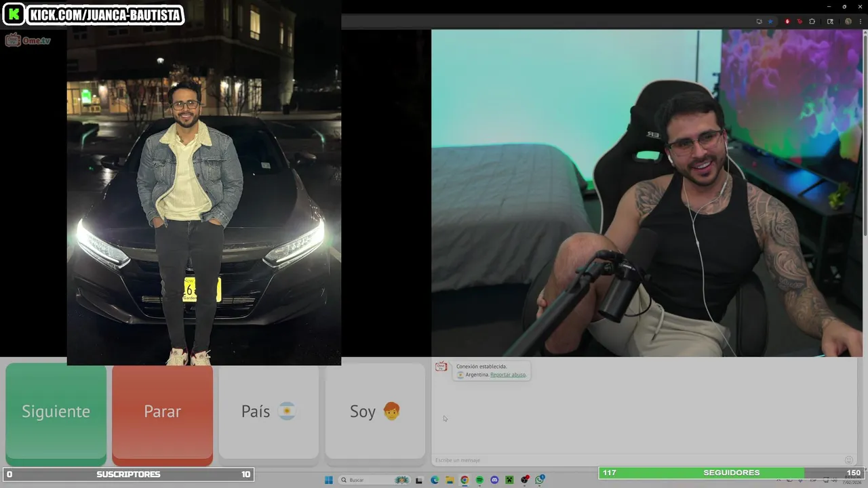Select the Conexión establecida status text
The image size is (868, 488).
[481, 367]
